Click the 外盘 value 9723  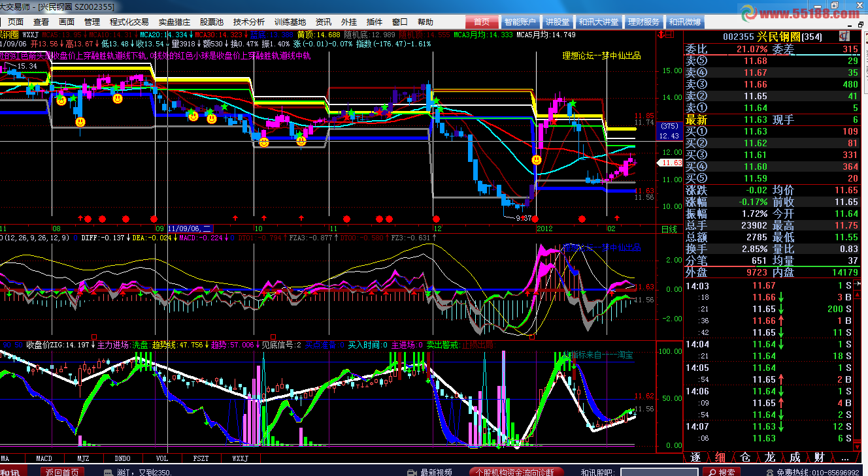tap(757, 272)
